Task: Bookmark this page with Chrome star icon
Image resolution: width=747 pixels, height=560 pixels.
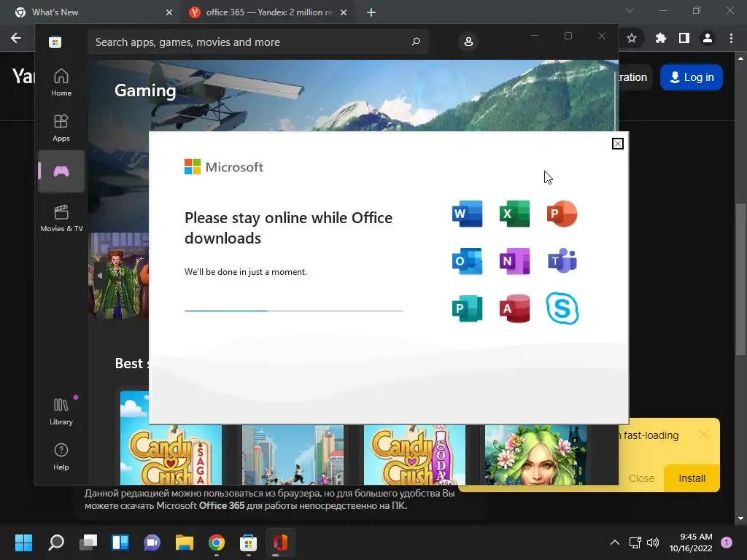Action: (632, 38)
